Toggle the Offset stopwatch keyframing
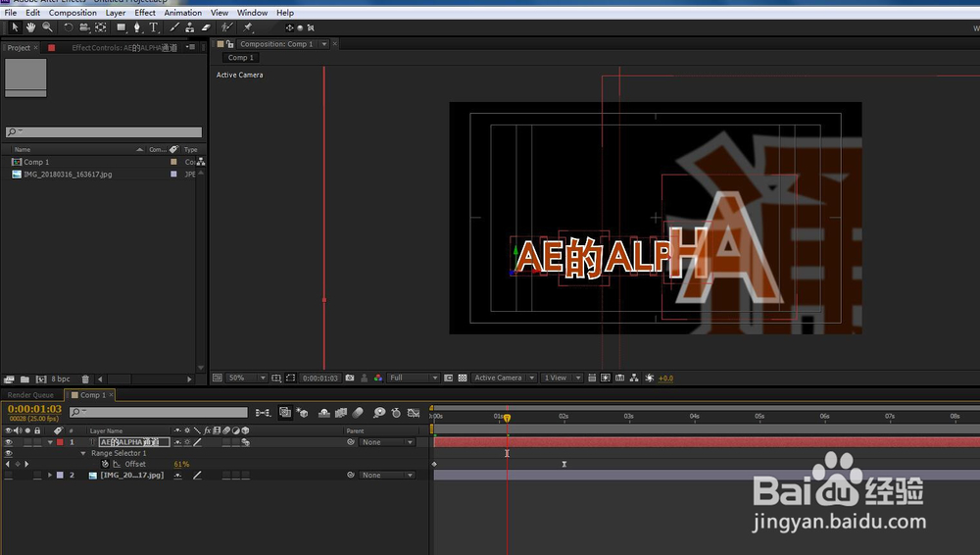The height and width of the screenshot is (555, 980). tap(105, 464)
